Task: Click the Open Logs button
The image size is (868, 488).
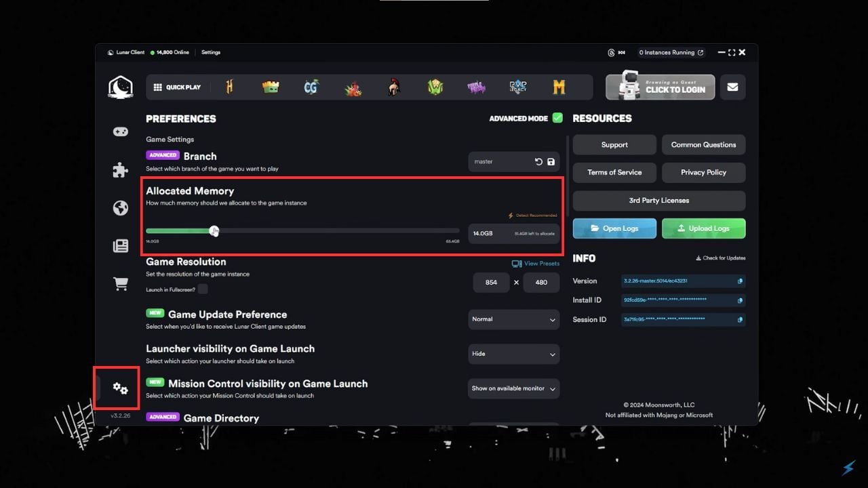Action: [614, 228]
